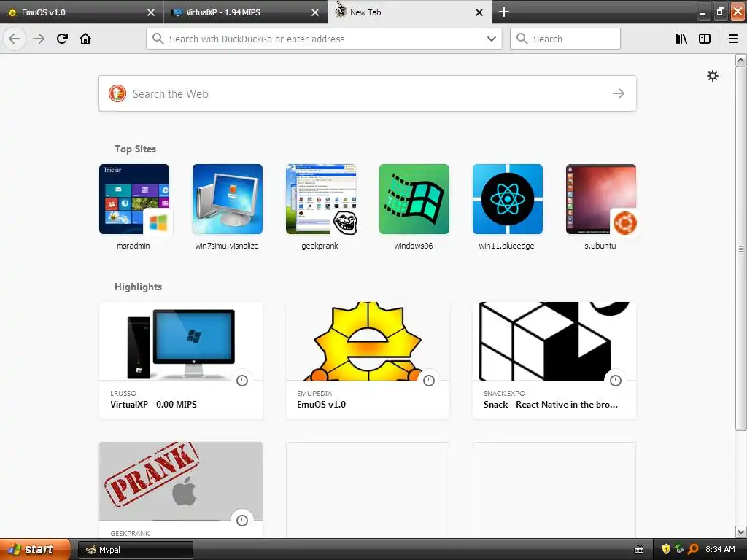Screen dimensions: 747x560
Task: Select Mypal taskbar button
Action: click(x=135, y=550)
